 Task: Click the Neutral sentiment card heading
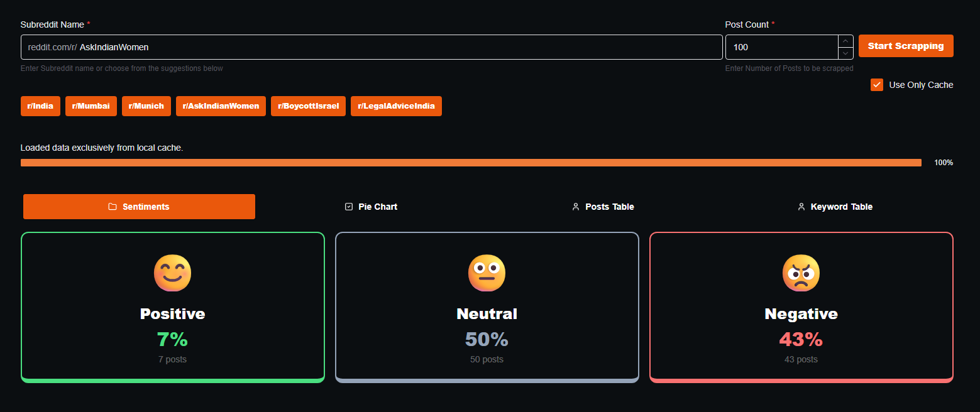click(487, 314)
